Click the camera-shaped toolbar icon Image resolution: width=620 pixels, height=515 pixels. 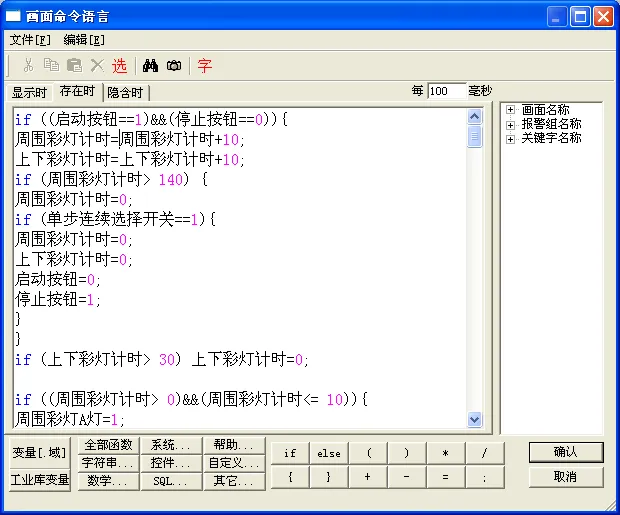174,65
